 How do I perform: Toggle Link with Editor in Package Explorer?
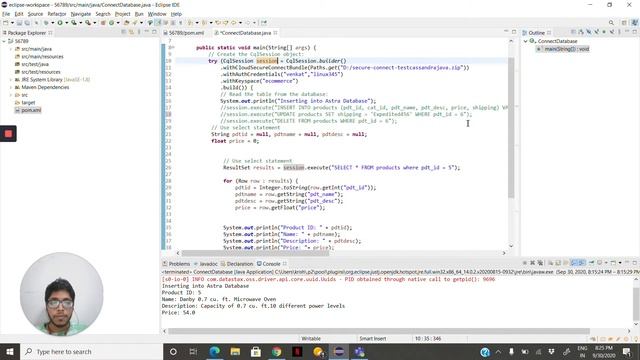point(131,32)
